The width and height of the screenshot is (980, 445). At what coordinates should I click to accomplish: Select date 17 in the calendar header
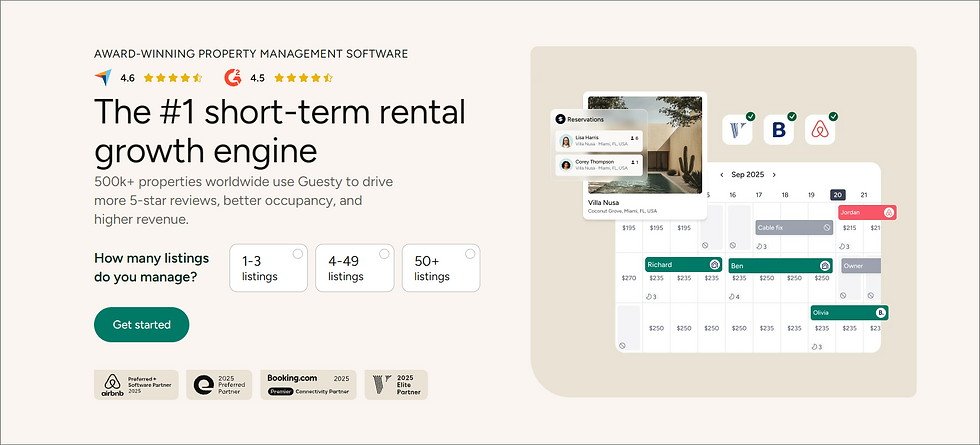[759, 195]
